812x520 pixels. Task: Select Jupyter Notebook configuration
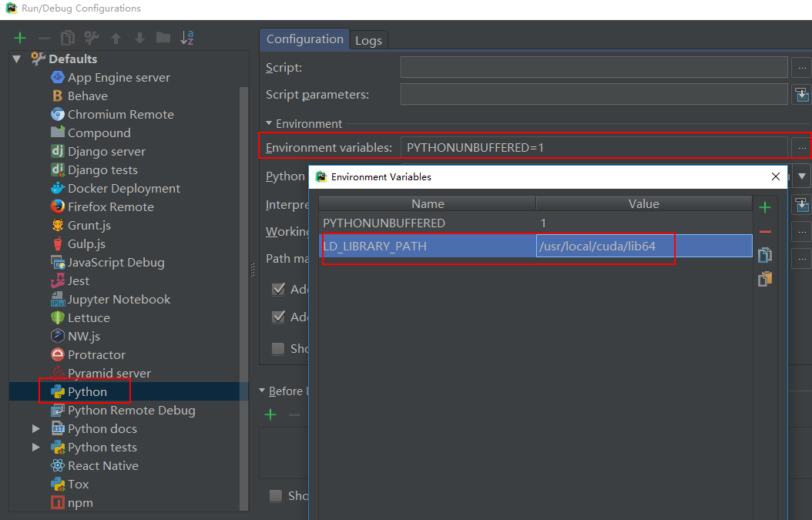point(119,300)
